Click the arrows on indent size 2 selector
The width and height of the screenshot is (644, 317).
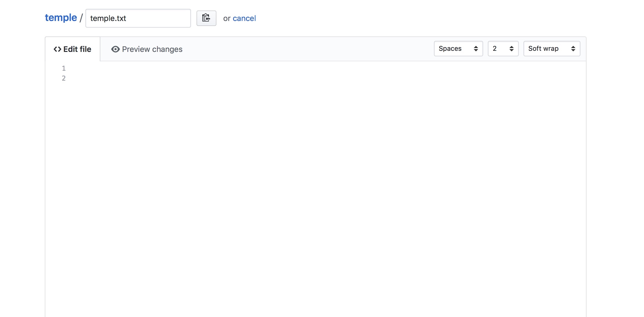[x=511, y=49]
